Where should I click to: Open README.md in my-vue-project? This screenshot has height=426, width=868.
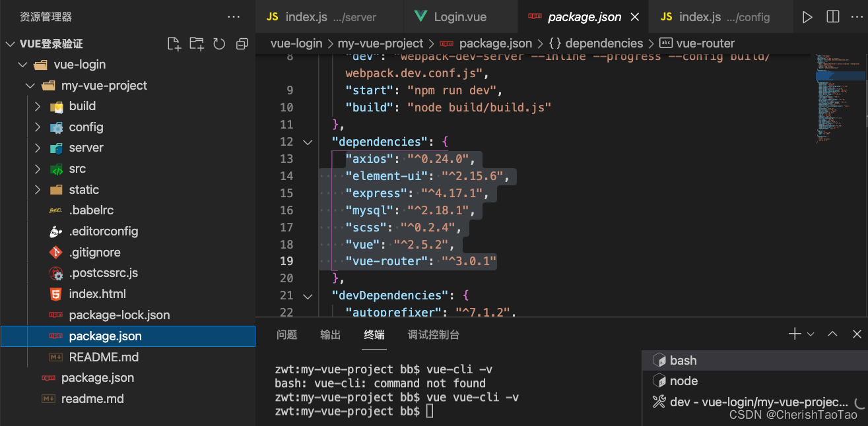pyautogui.click(x=127, y=357)
